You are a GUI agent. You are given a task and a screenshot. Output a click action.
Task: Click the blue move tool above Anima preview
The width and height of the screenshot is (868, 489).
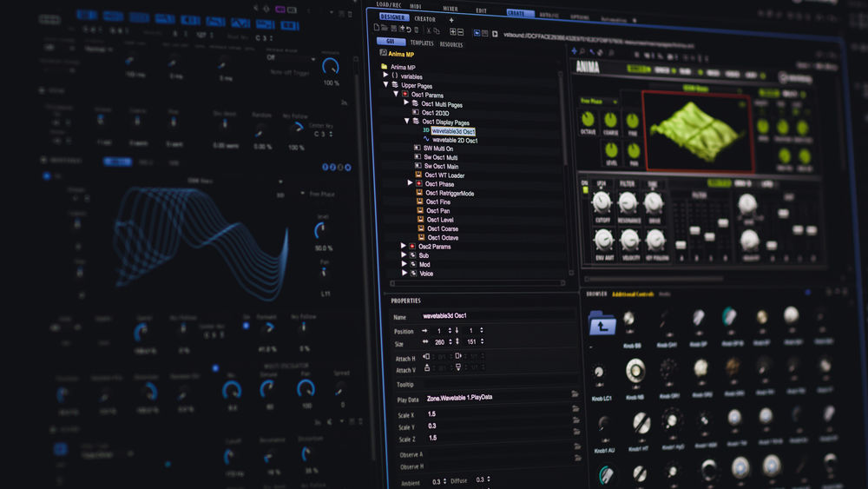pyautogui.click(x=574, y=50)
